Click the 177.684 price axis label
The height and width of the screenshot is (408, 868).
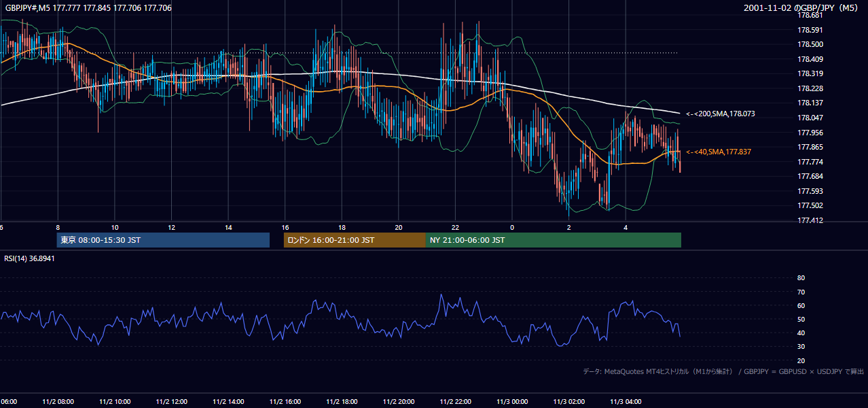pyautogui.click(x=810, y=176)
